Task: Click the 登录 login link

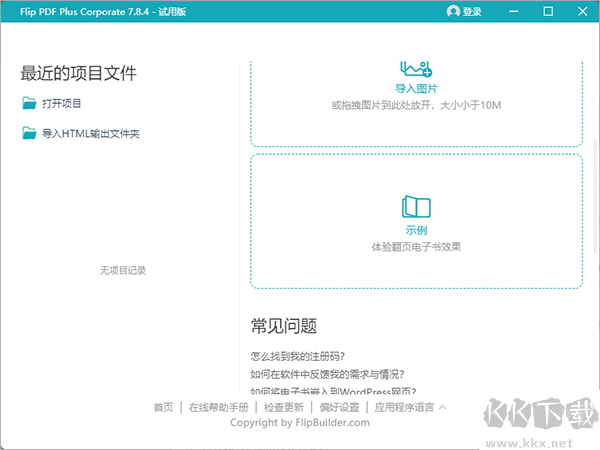Action: 472,12
